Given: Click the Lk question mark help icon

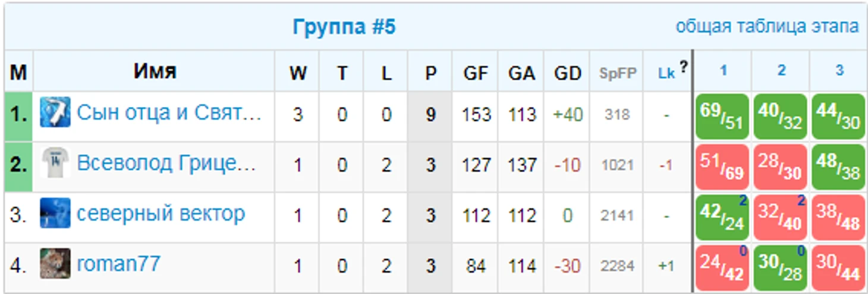Looking at the screenshot, I should 683,67.
